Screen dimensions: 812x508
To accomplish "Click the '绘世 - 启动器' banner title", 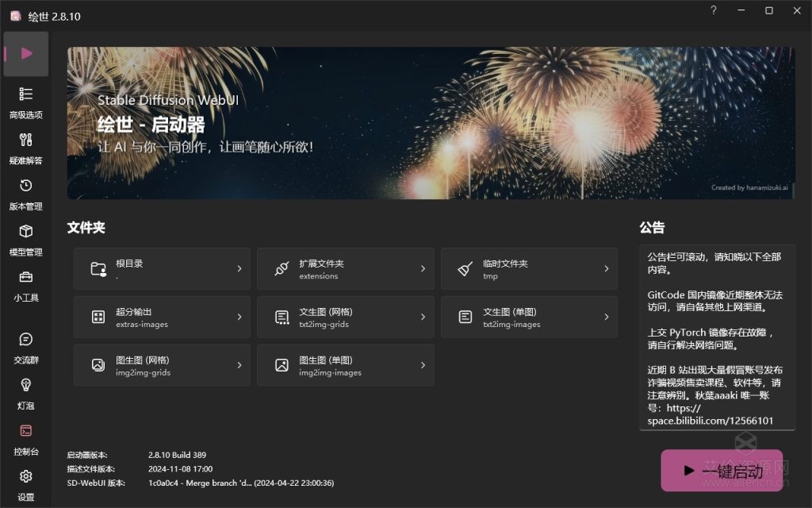I will pyautogui.click(x=151, y=125).
